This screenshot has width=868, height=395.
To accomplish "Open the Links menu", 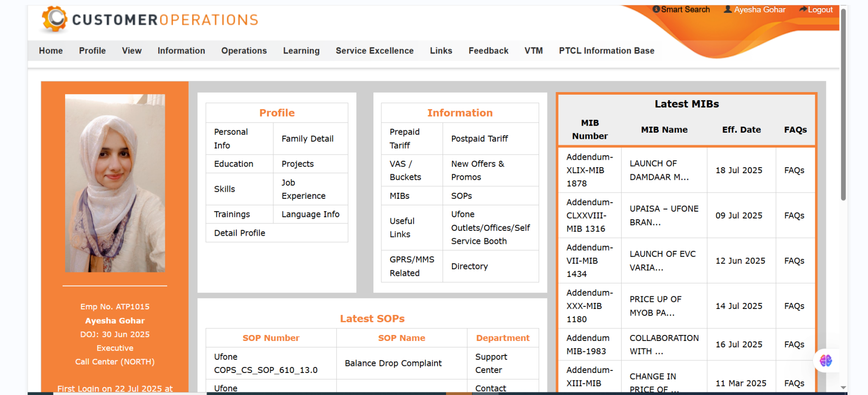I will point(441,51).
